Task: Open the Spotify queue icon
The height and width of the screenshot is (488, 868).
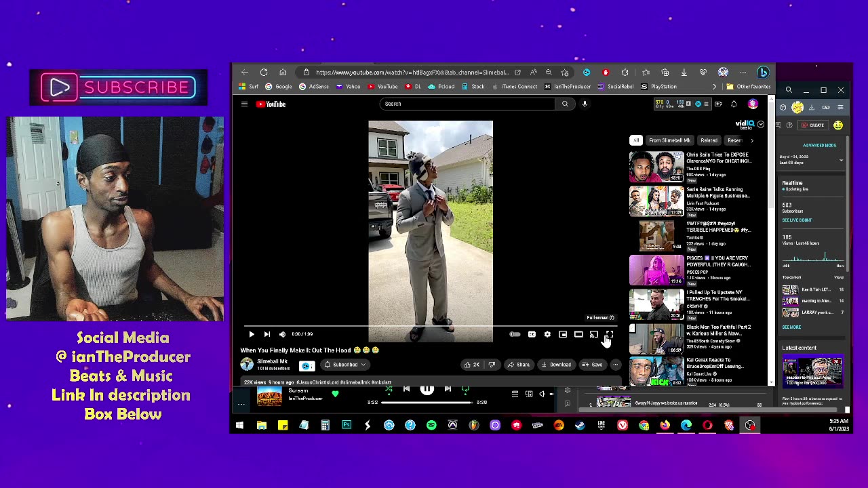Action: [x=515, y=394]
